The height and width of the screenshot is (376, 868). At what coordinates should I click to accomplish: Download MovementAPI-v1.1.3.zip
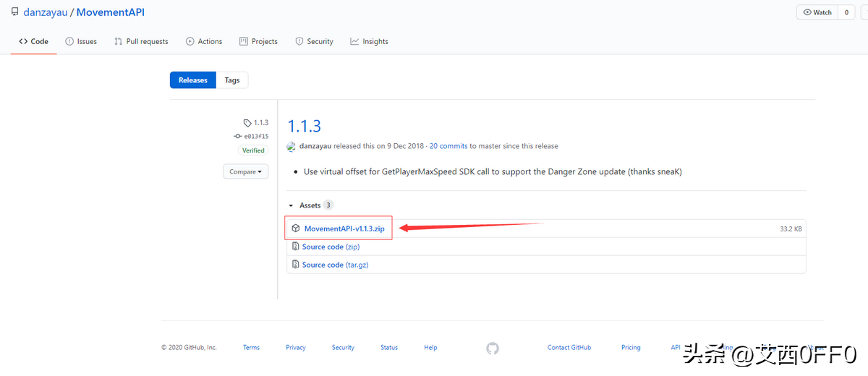click(344, 228)
